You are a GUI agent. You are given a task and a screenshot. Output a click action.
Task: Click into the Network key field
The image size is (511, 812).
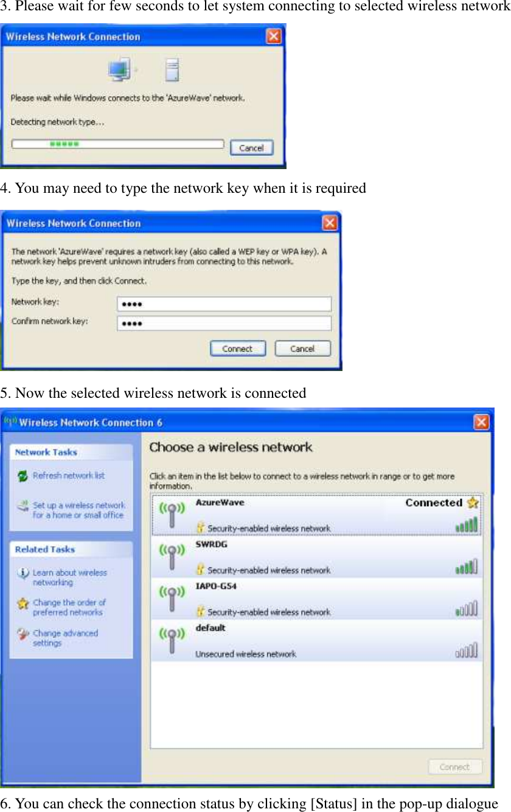224,304
